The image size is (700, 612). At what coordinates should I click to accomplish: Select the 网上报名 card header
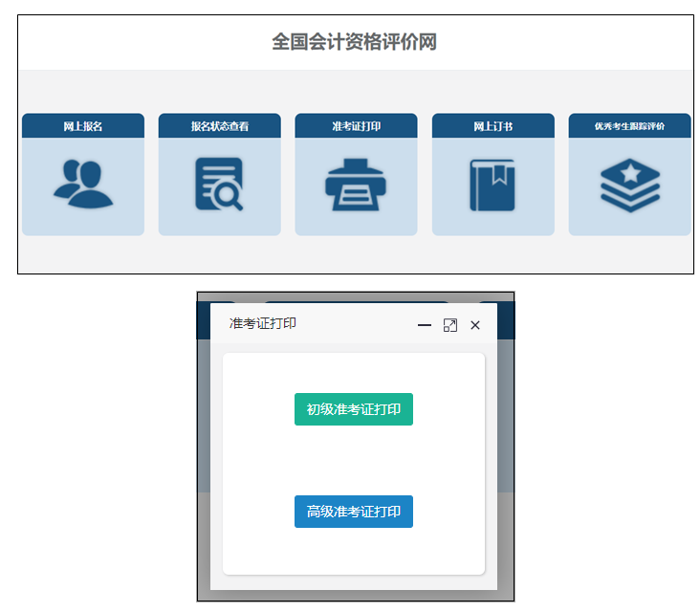coord(83,126)
